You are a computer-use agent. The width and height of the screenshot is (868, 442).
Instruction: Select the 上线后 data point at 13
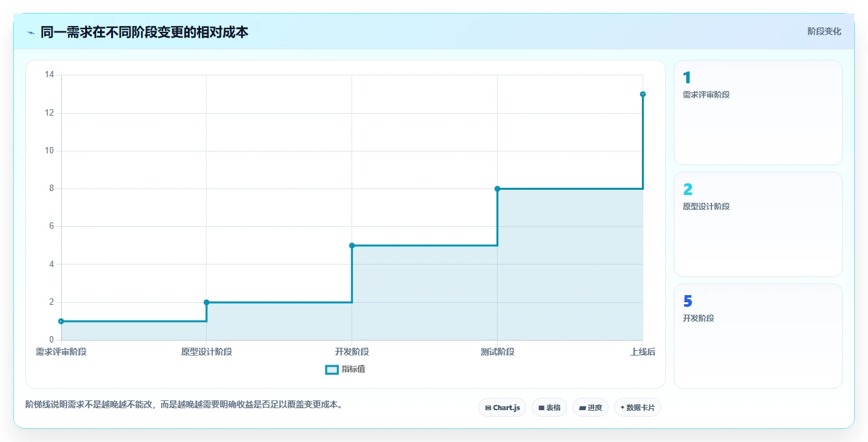pos(643,94)
